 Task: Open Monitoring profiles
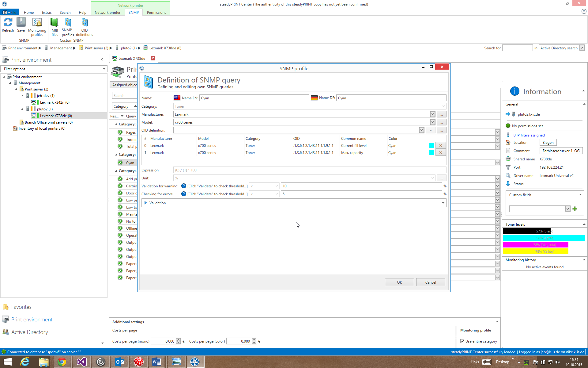point(37,27)
